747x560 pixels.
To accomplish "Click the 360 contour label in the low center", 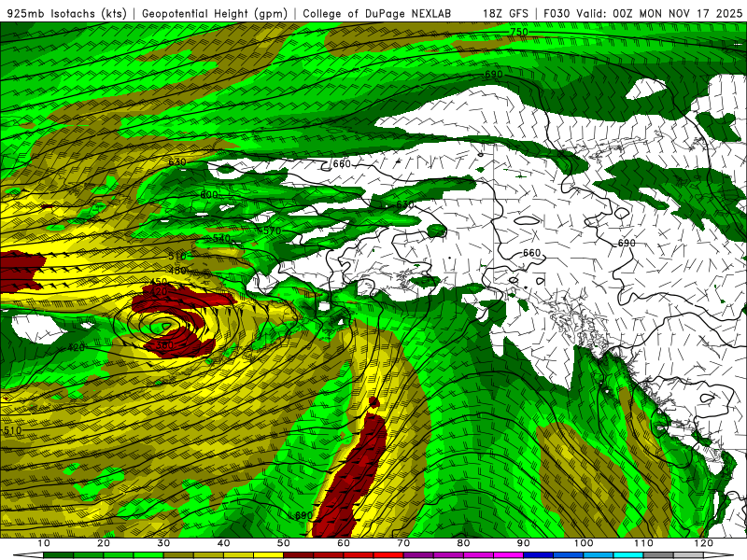I will (164, 345).
